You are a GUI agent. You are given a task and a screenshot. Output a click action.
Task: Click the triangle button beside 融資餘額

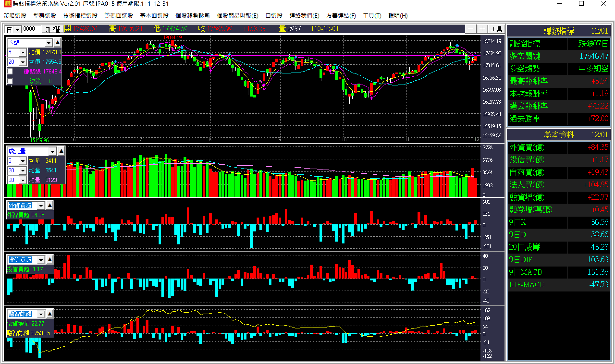50,314
